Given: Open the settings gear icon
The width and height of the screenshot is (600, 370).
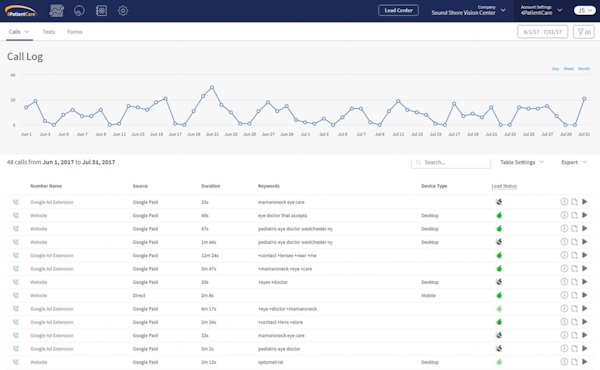Looking at the screenshot, I should click(x=123, y=11).
